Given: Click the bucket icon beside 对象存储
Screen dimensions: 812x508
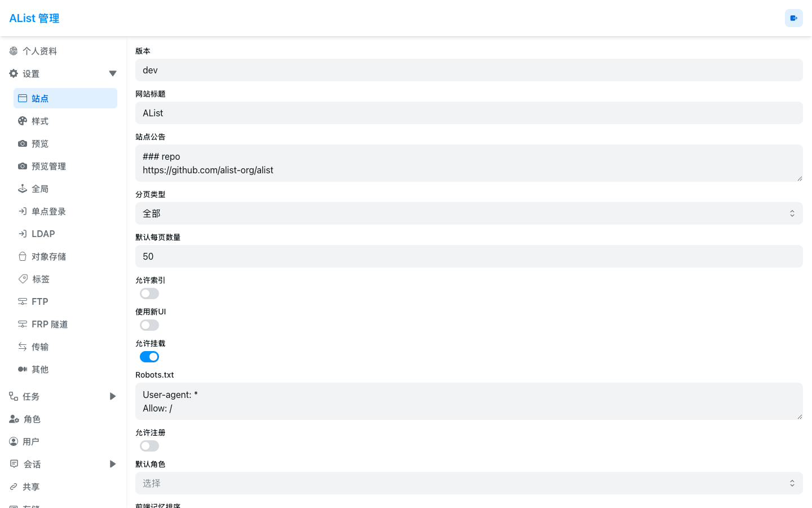Looking at the screenshot, I should click(23, 256).
